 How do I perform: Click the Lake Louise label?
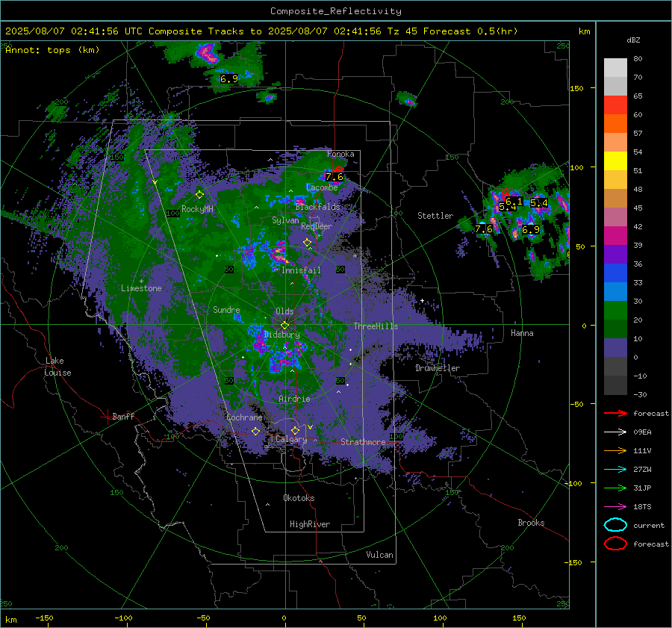pyautogui.click(x=57, y=367)
